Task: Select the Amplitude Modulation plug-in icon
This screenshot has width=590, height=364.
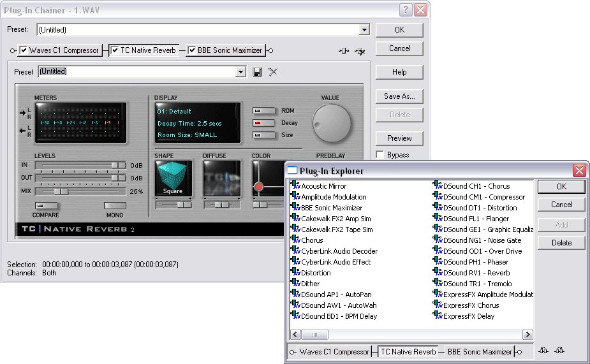Action: (x=295, y=196)
